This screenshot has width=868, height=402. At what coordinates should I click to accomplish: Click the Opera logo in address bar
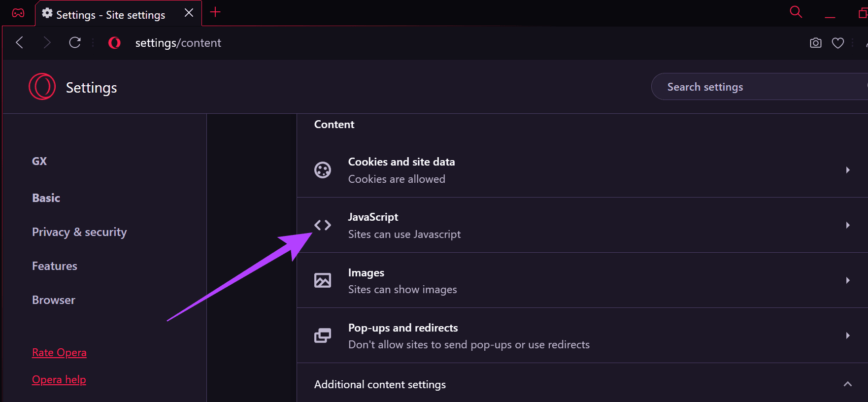click(114, 43)
